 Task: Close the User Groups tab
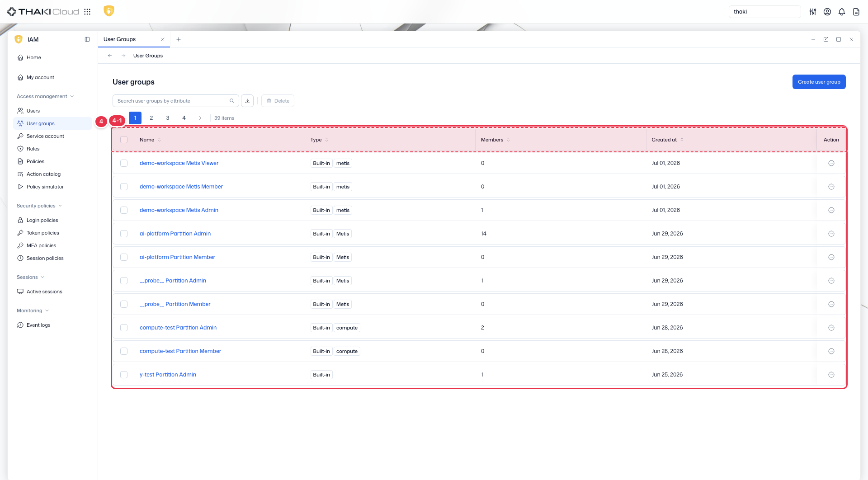(163, 39)
